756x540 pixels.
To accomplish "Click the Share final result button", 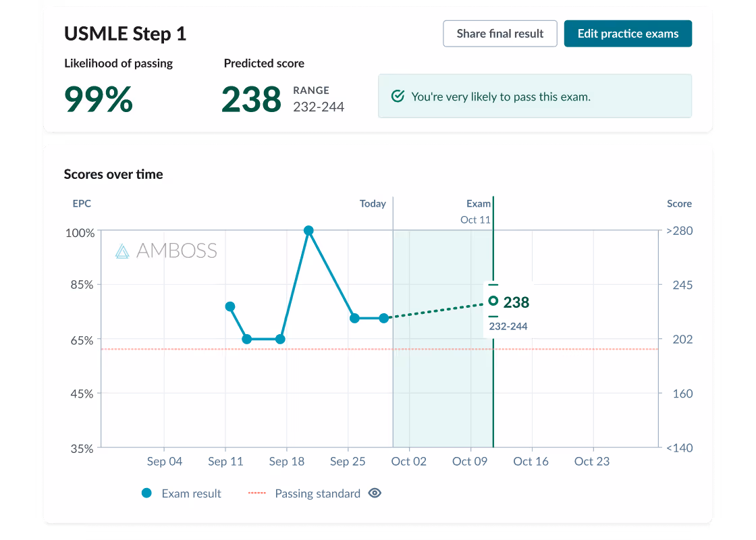I will (500, 34).
